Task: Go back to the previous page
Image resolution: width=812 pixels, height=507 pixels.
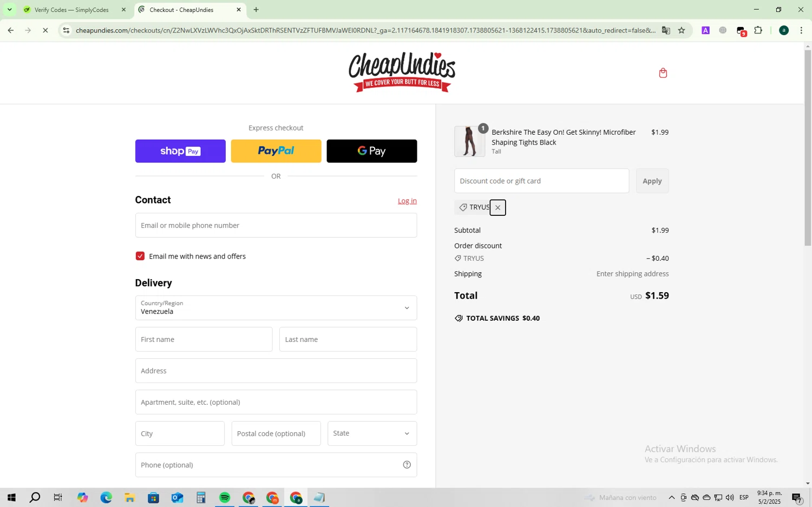Action: [x=10, y=30]
